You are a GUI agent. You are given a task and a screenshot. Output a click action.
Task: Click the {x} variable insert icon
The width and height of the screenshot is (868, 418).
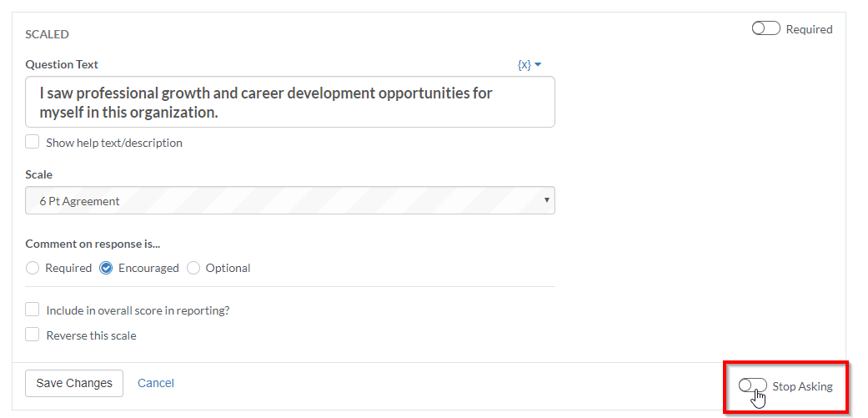click(524, 65)
